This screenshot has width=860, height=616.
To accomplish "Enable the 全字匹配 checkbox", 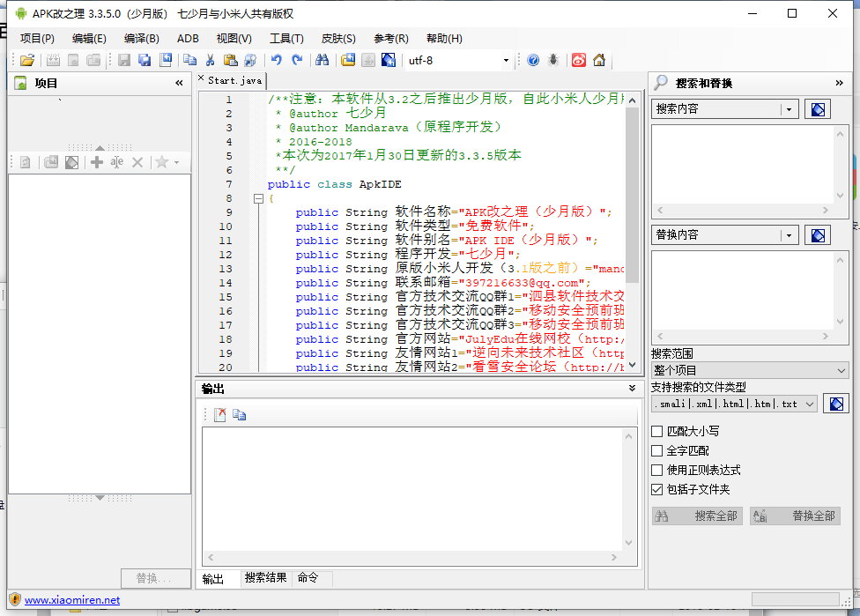I will pyautogui.click(x=657, y=451).
